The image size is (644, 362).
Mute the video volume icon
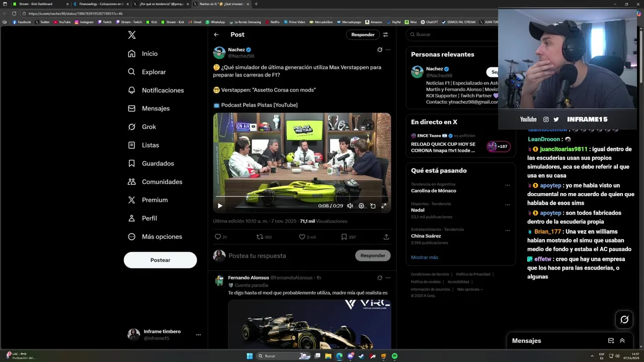[350, 206]
